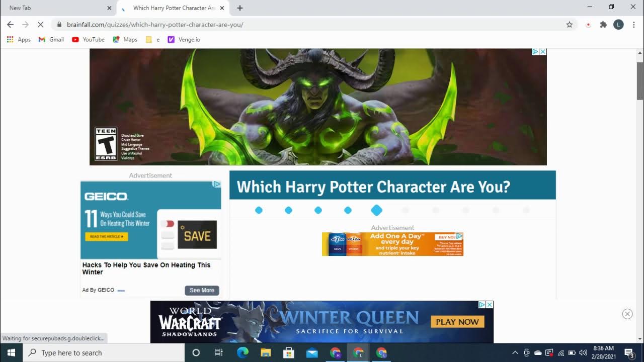The height and width of the screenshot is (362, 644).
Task: Open Mail app from taskbar
Action: (x=312, y=353)
